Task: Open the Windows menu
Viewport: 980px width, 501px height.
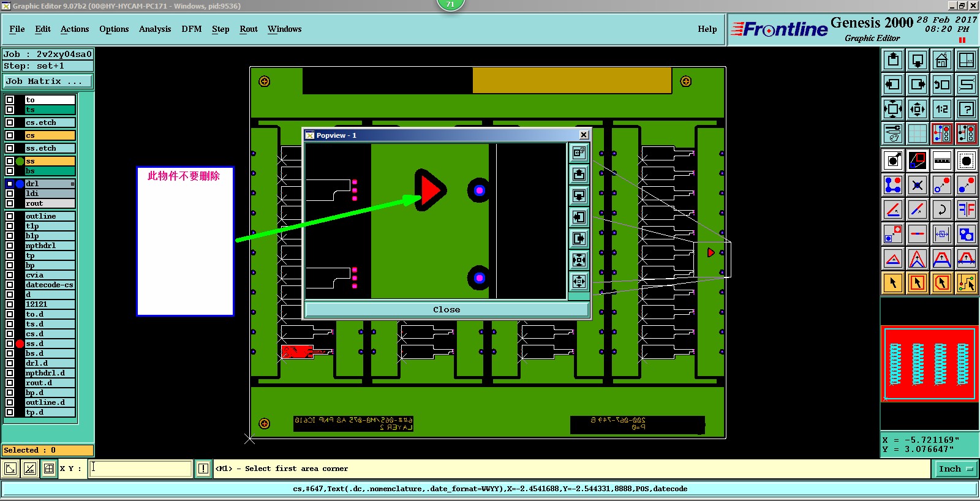Action: click(285, 29)
